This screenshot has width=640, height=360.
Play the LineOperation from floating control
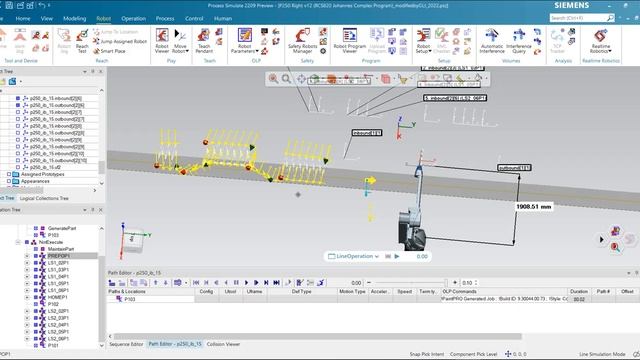[397, 256]
